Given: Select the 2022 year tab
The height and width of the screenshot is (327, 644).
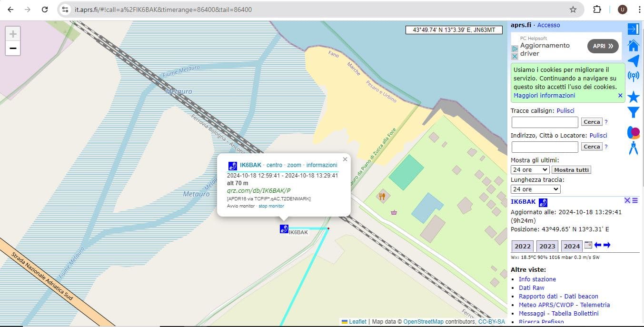Looking at the screenshot, I should coord(522,246).
